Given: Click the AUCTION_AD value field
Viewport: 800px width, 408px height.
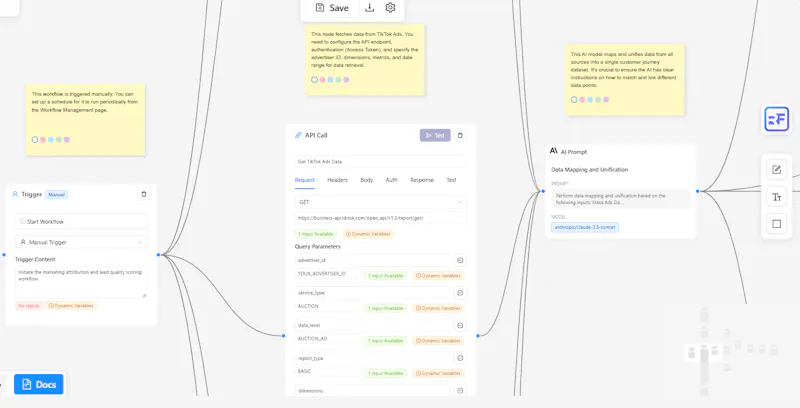Looking at the screenshot, I should 328,339.
